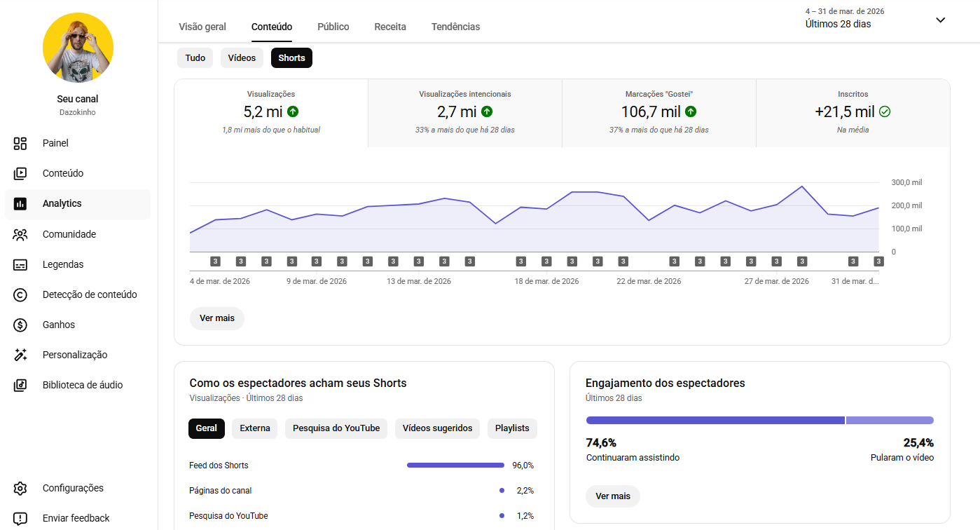Open the Receita tab
The width and height of the screenshot is (980, 530).
[x=390, y=27]
